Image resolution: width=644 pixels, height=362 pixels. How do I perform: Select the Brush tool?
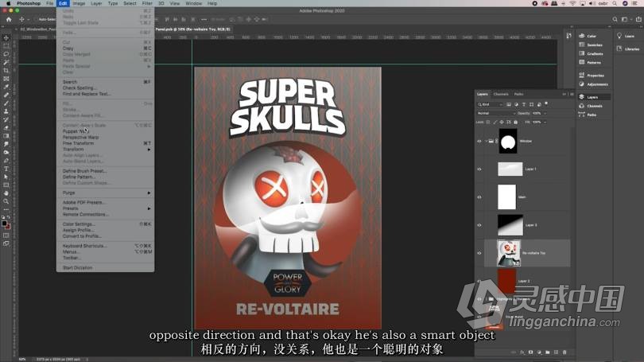[x=6, y=103]
